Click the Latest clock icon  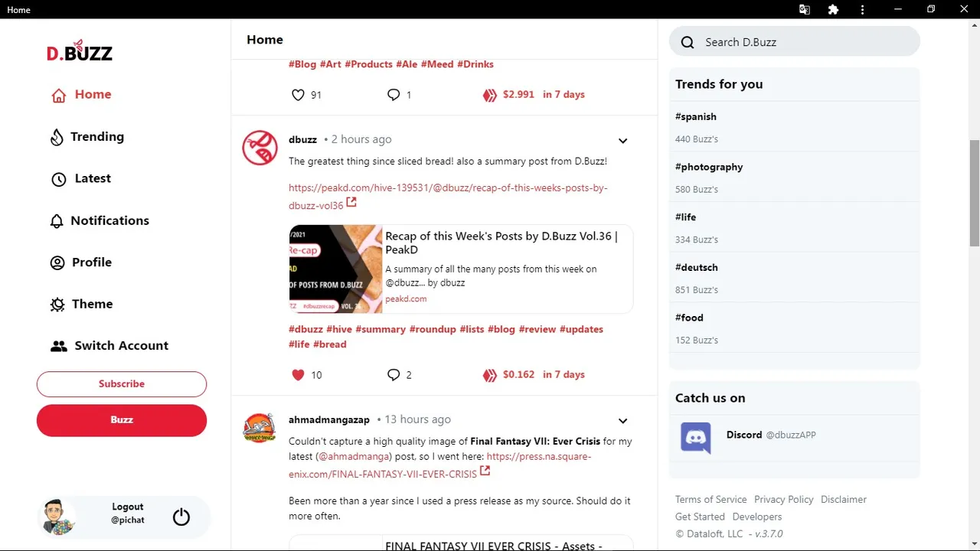[x=59, y=179]
